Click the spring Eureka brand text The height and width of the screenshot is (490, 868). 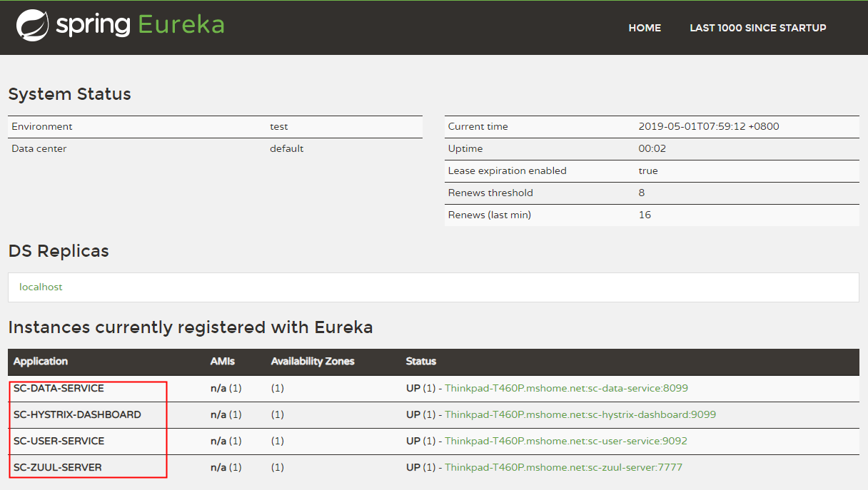click(140, 25)
